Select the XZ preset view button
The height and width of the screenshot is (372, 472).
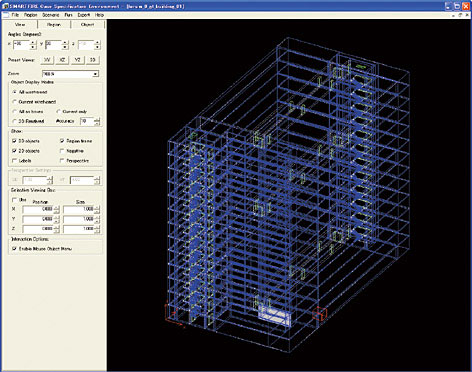[x=62, y=60]
